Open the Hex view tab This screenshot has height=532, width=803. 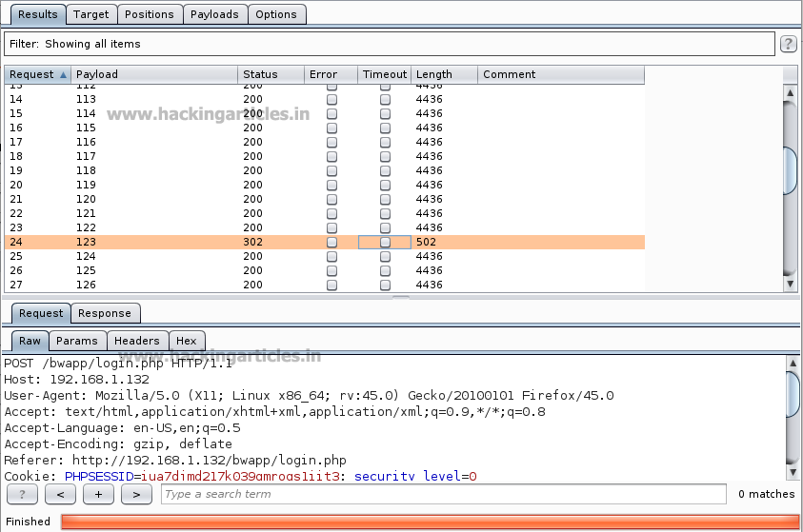[187, 341]
